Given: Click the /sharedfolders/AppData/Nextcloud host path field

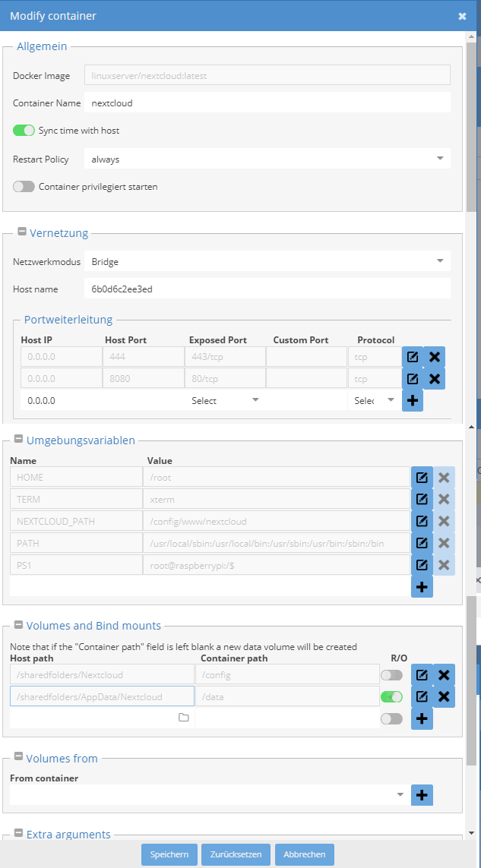Looking at the screenshot, I should coord(102,696).
